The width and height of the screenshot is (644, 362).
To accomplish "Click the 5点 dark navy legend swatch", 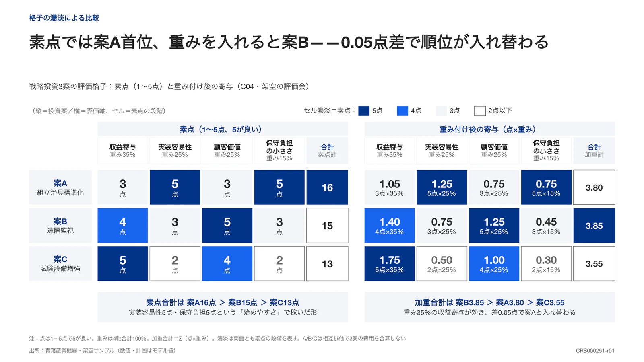I will pyautogui.click(x=364, y=111).
